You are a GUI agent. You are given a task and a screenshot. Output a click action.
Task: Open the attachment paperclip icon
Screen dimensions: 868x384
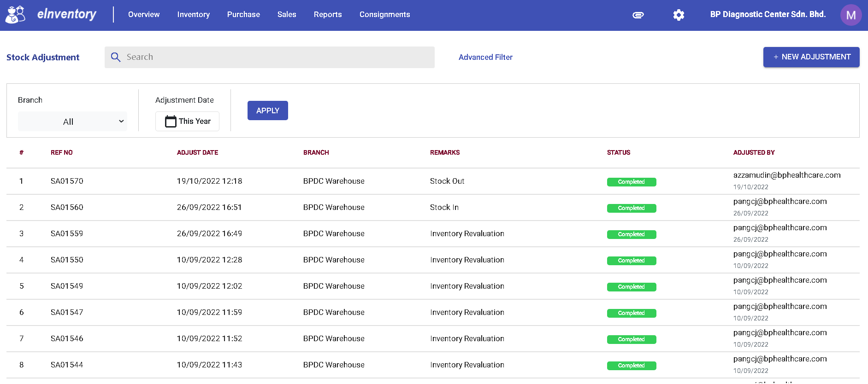(638, 15)
